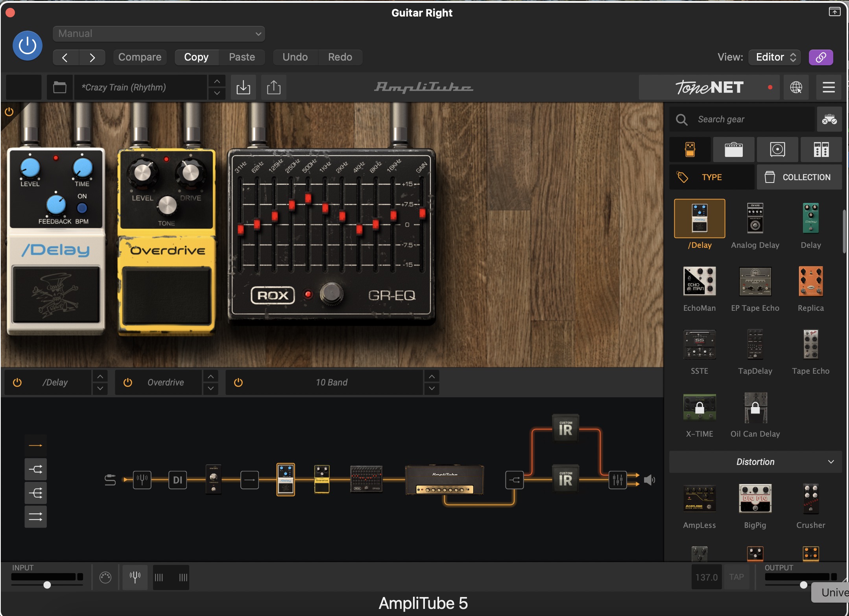Click the Redo button
This screenshot has height=616, width=849.
pyautogui.click(x=340, y=57)
